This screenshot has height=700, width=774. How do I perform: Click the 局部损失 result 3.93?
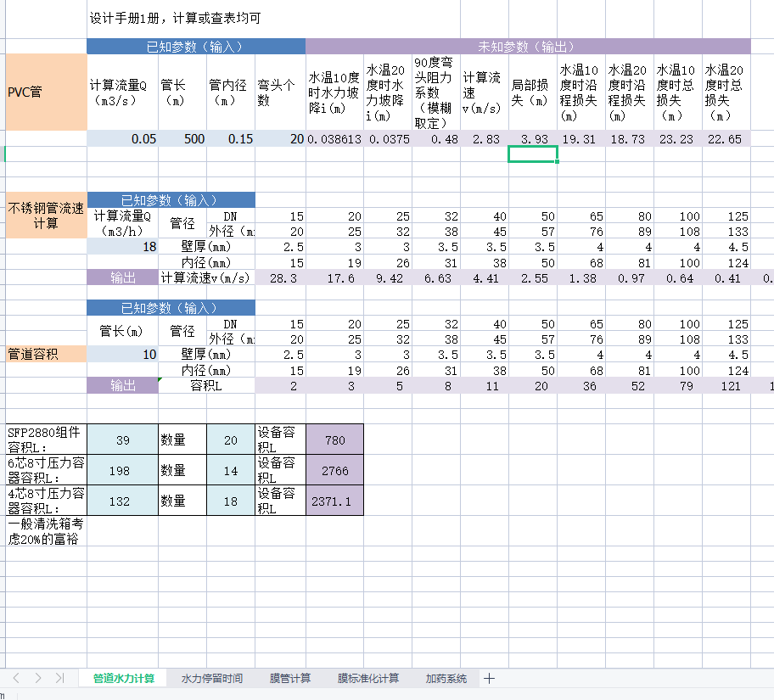click(x=533, y=138)
